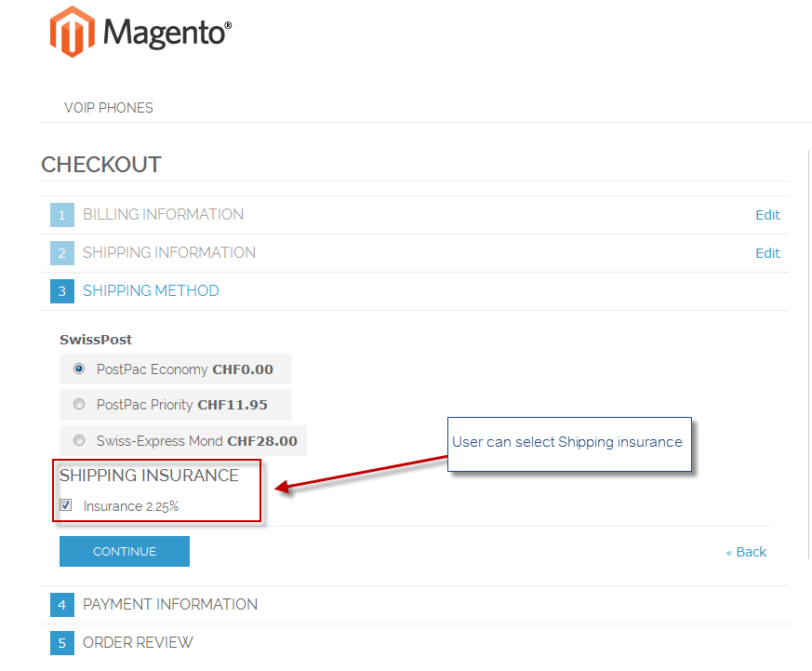Click the step 1 number badge

(62, 215)
